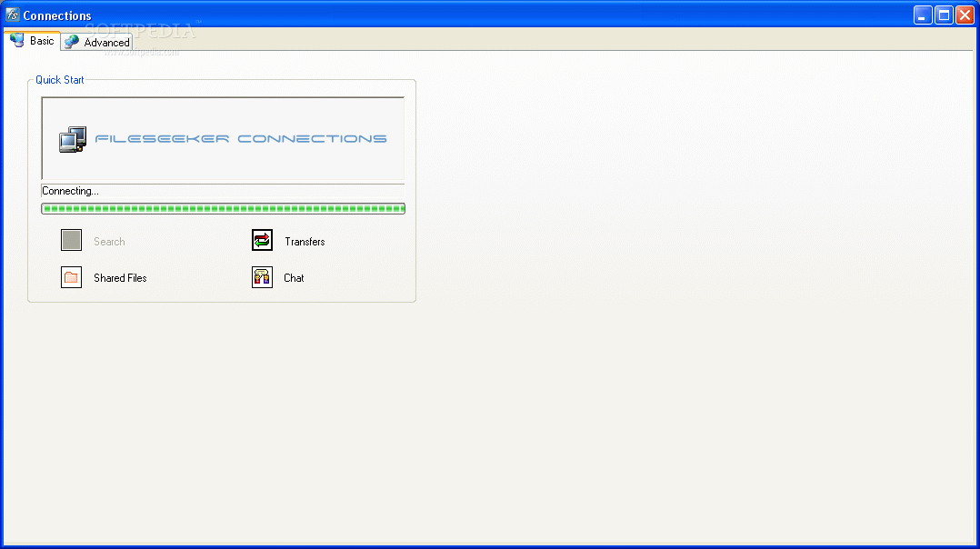The image size is (980, 549).
Task: Click the Chat label
Action: 294,278
